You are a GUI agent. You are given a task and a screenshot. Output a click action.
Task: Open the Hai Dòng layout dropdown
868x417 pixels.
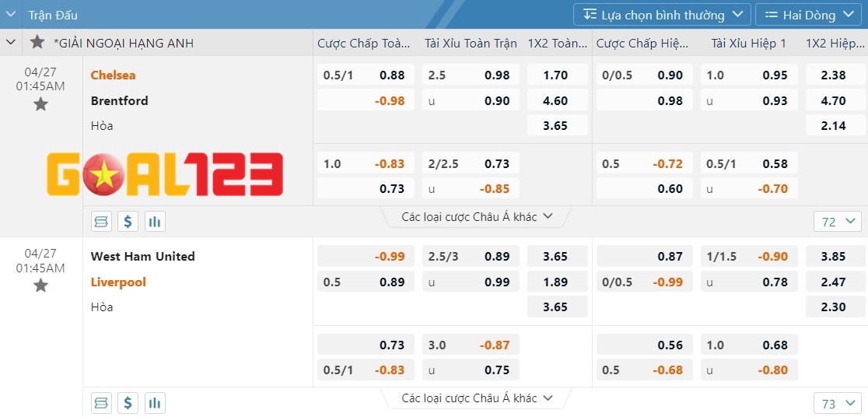pos(807,15)
